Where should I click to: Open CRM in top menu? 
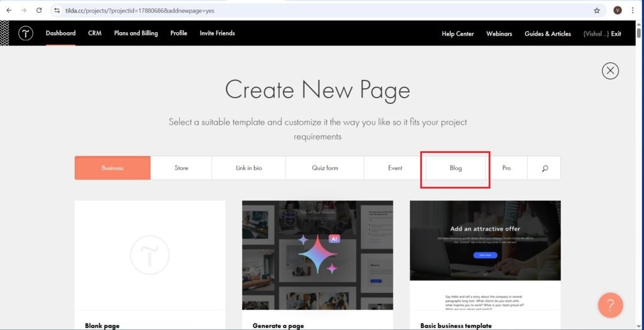pyautogui.click(x=94, y=33)
